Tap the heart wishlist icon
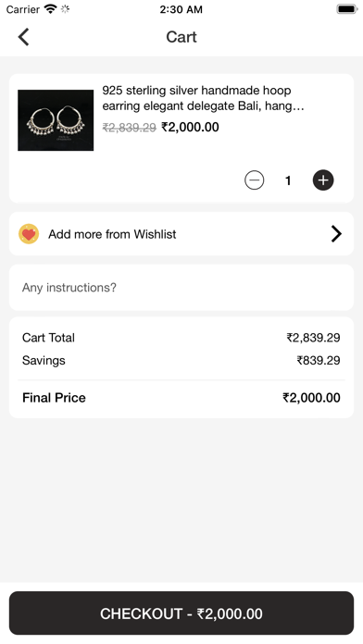The image size is (363, 644). (x=29, y=234)
